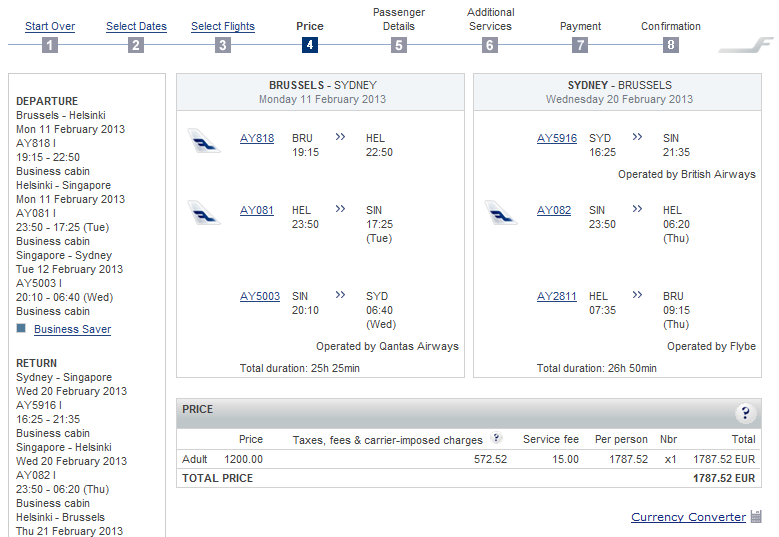The width and height of the screenshot is (779, 537).
Task: Open flight AY818 details
Action: (x=257, y=138)
